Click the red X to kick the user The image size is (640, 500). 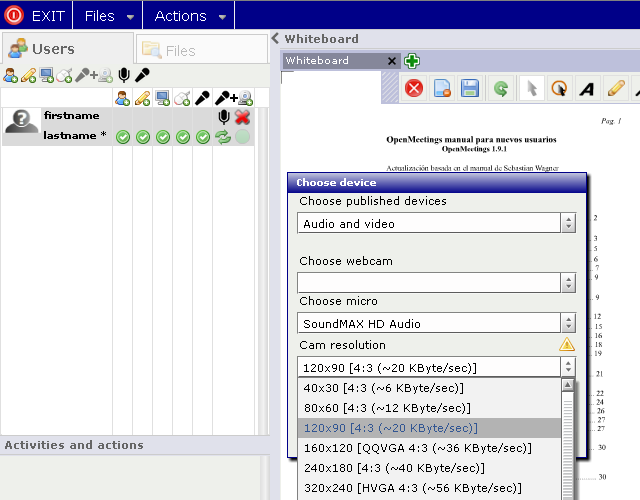[x=242, y=117]
